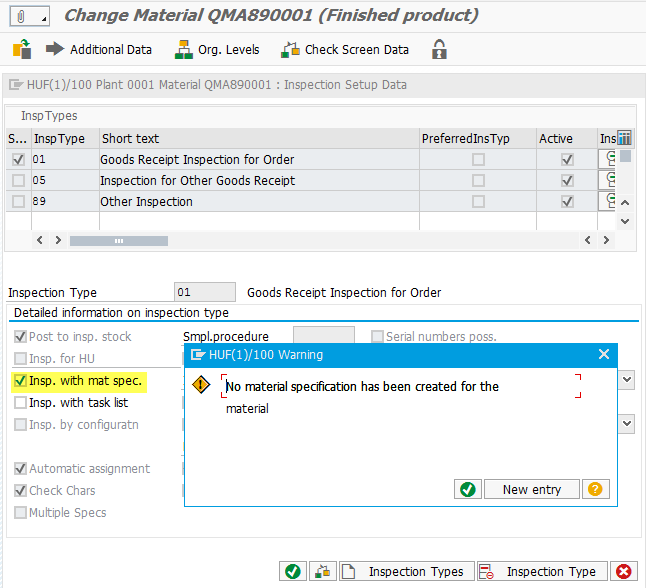Toggle Post to insp. stock checkbox
Viewport: 646px width, 588px height.
click(x=20, y=337)
